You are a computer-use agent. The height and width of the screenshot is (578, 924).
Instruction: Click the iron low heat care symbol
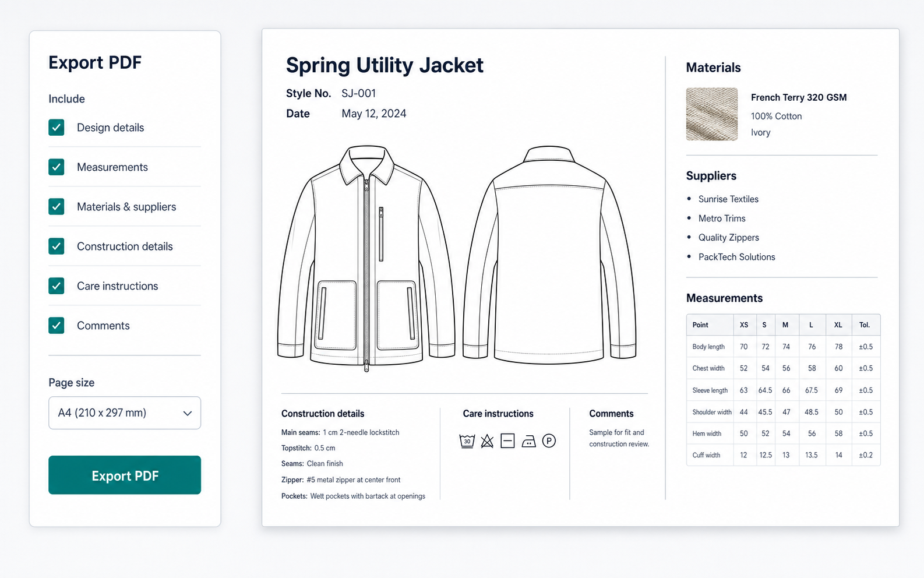[x=528, y=442]
